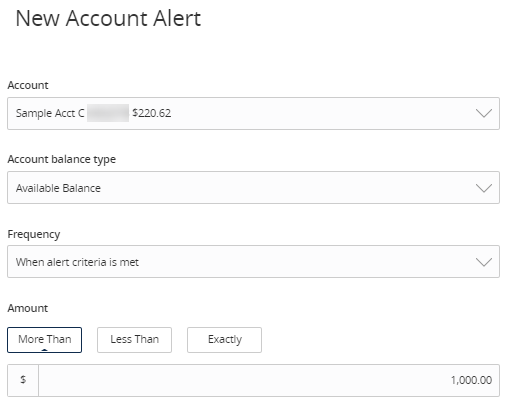Click the Amount section label
The height and width of the screenshot is (404, 508).
[28, 308]
